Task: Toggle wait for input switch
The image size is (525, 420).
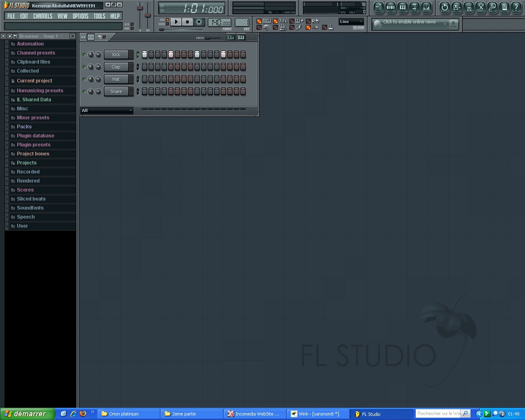Action: click(275, 27)
